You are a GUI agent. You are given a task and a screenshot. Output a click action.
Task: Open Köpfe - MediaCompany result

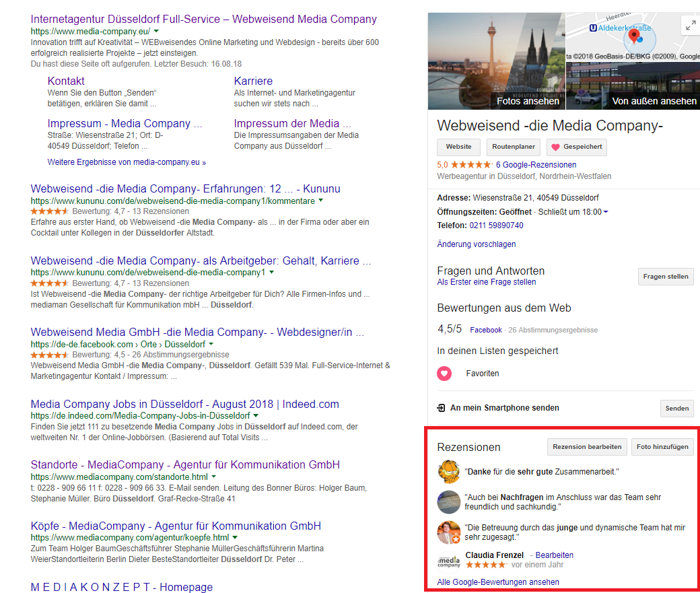click(176, 526)
